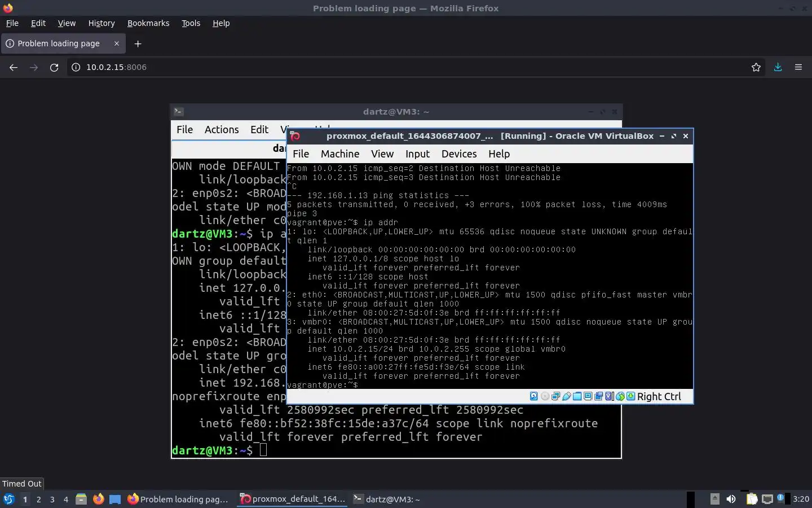
Task: Click the hard disk activity icon in VirtualBox status bar
Action: pos(534,396)
